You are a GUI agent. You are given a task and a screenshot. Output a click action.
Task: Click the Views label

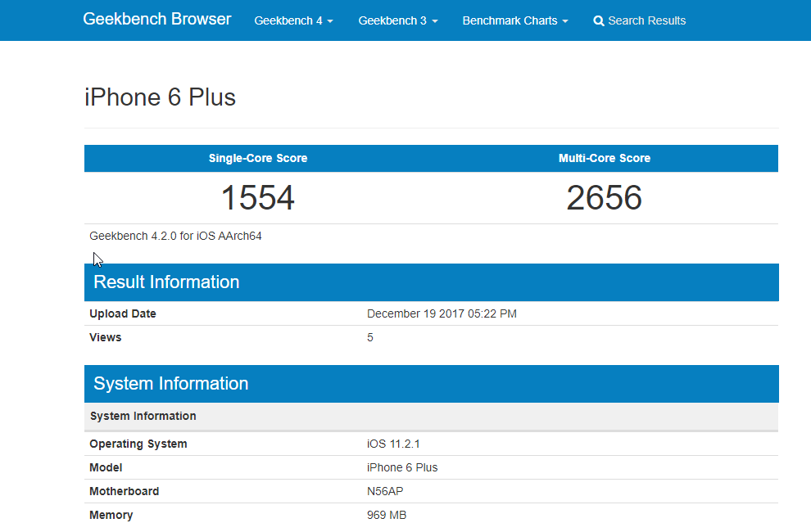click(x=106, y=337)
